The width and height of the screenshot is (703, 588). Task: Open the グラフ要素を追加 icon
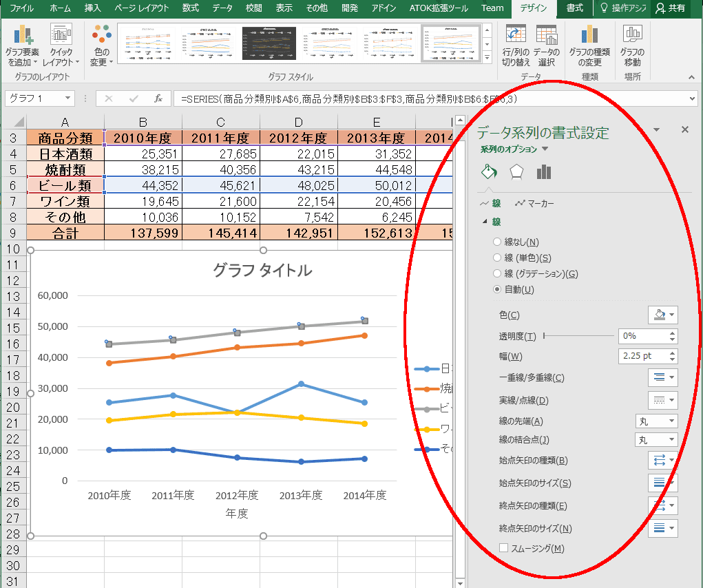click(x=22, y=35)
